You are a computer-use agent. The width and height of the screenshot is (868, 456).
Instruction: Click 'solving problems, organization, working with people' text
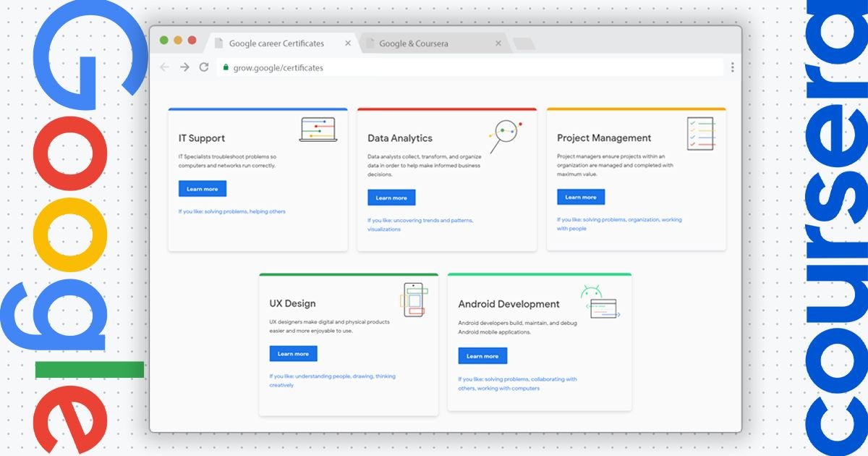click(619, 224)
